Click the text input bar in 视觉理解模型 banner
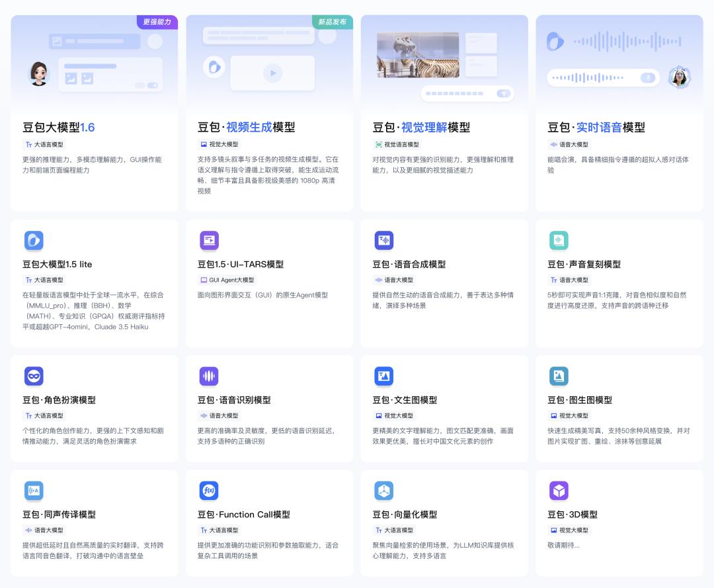The height and width of the screenshot is (588, 714). coord(467,93)
